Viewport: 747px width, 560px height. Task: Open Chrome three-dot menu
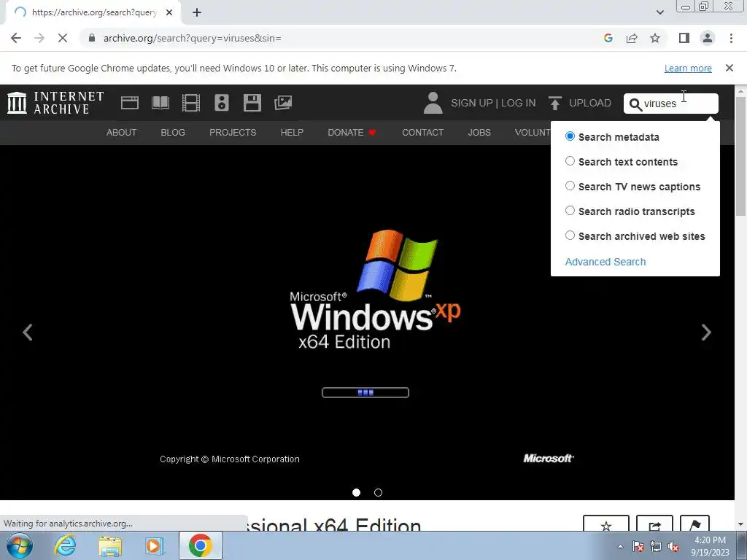pyautogui.click(x=731, y=38)
